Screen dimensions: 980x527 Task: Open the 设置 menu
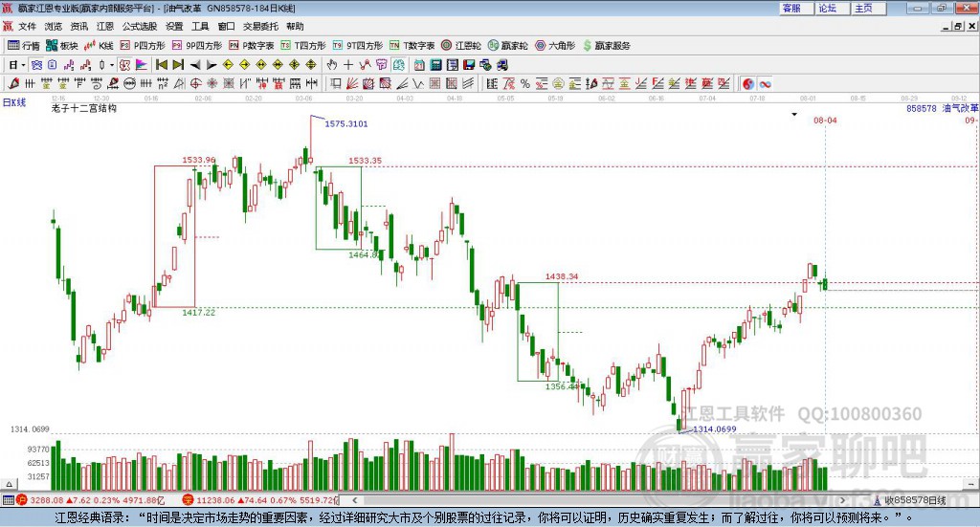tap(174, 26)
